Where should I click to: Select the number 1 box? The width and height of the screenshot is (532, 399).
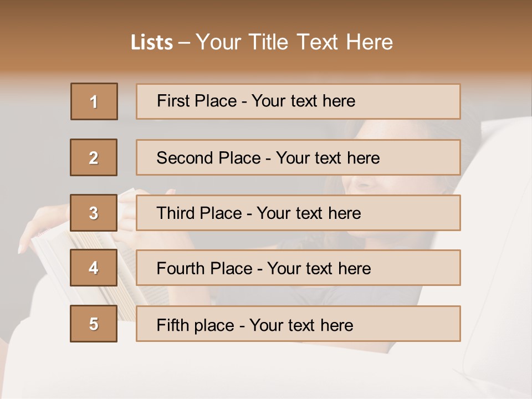(x=94, y=101)
